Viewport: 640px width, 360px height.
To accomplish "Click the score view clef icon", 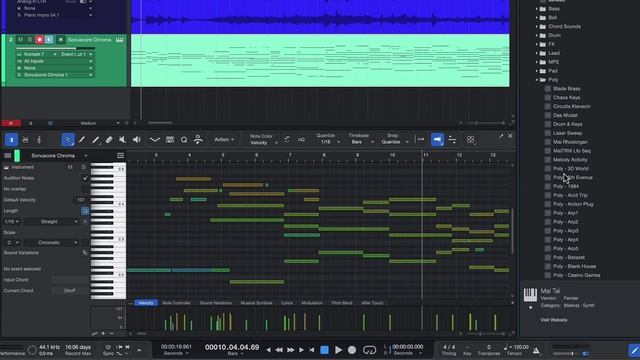I will (x=39, y=140).
